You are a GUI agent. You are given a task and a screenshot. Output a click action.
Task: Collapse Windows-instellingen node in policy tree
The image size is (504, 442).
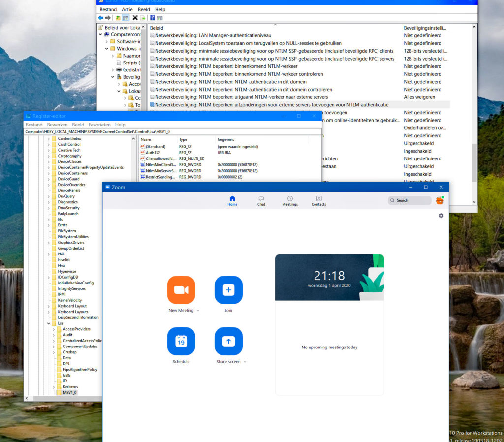coord(107,49)
